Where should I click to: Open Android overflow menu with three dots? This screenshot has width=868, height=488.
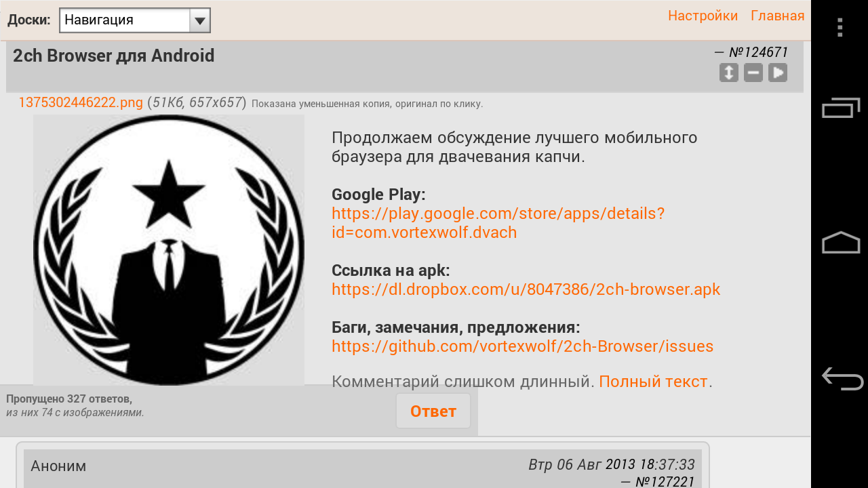(x=840, y=27)
